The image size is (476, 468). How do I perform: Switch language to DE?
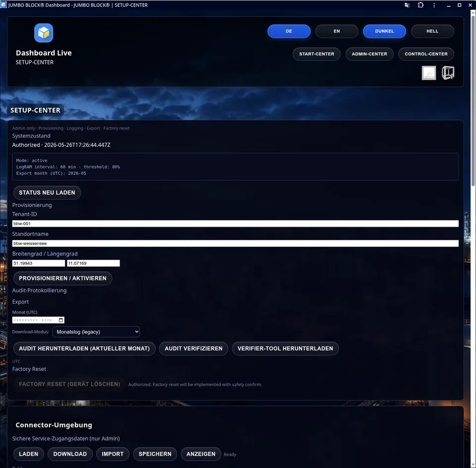pyautogui.click(x=289, y=31)
